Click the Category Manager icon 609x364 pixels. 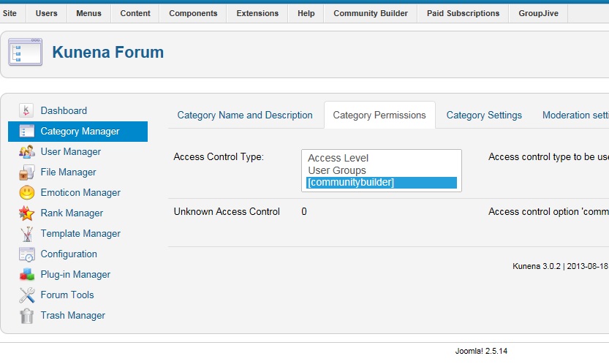26,132
